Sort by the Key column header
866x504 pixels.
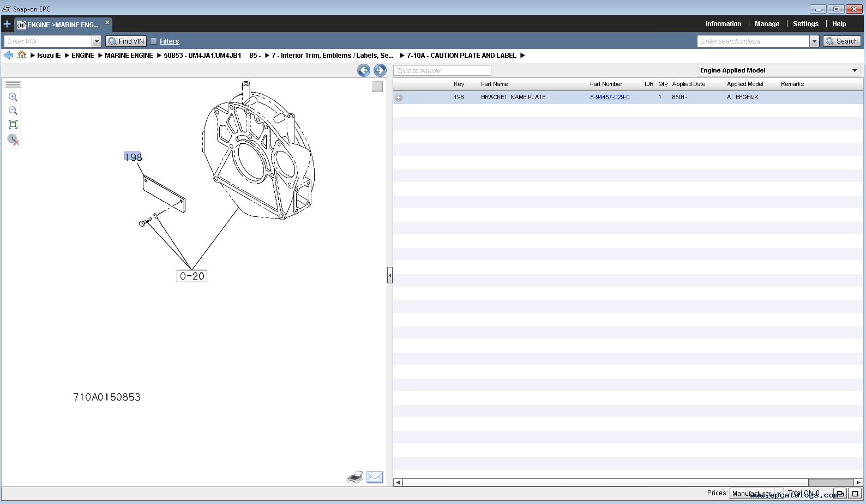[x=459, y=84]
